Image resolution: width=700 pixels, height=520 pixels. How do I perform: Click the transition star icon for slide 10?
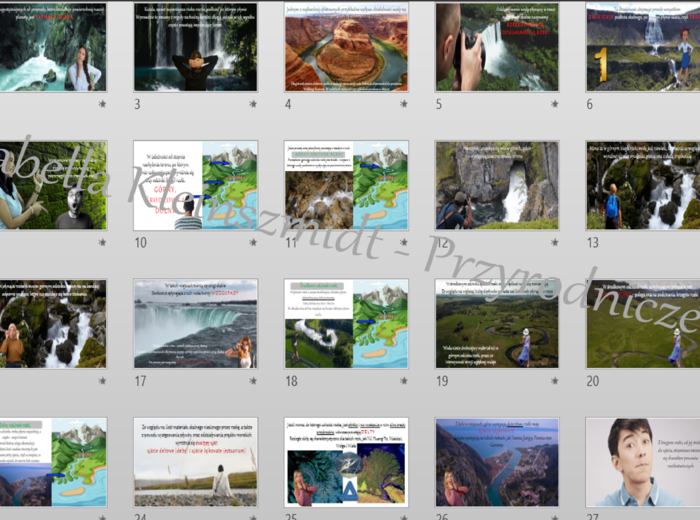(x=253, y=242)
